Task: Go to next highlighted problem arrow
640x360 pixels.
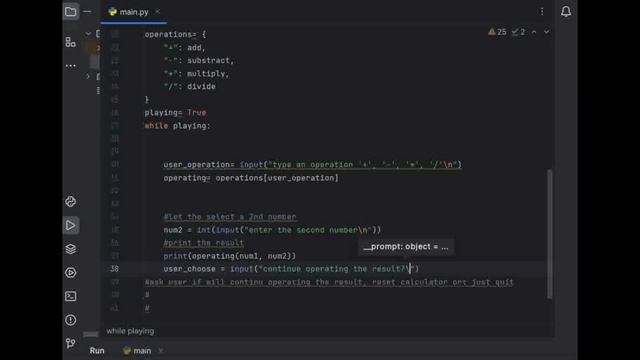Action: [547, 32]
